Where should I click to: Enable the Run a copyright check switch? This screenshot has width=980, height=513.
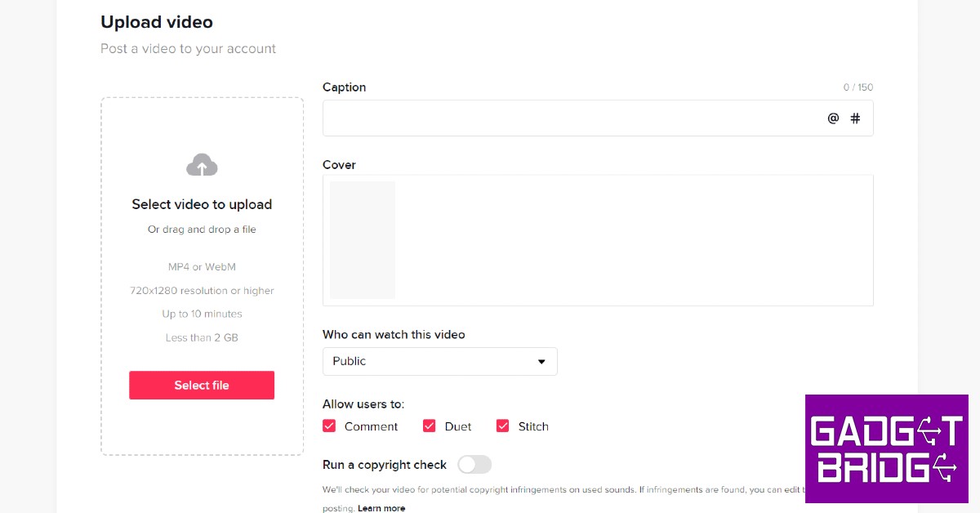(x=474, y=465)
